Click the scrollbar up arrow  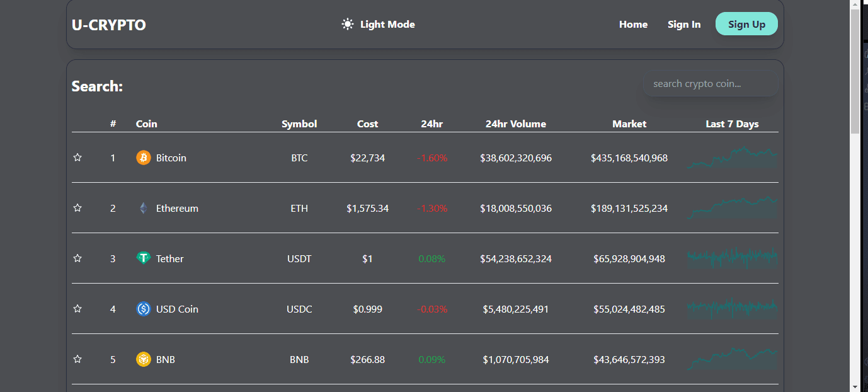point(855,4)
